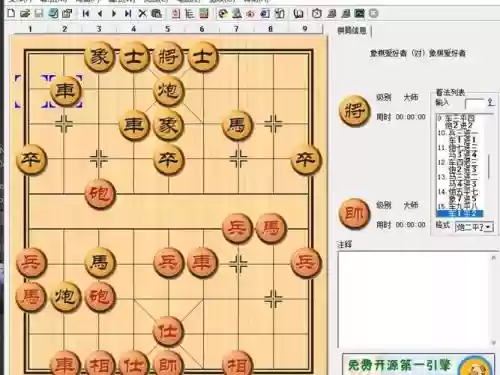Select the black 卒 on file 9
500x375 pixels.
pos(306,160)
